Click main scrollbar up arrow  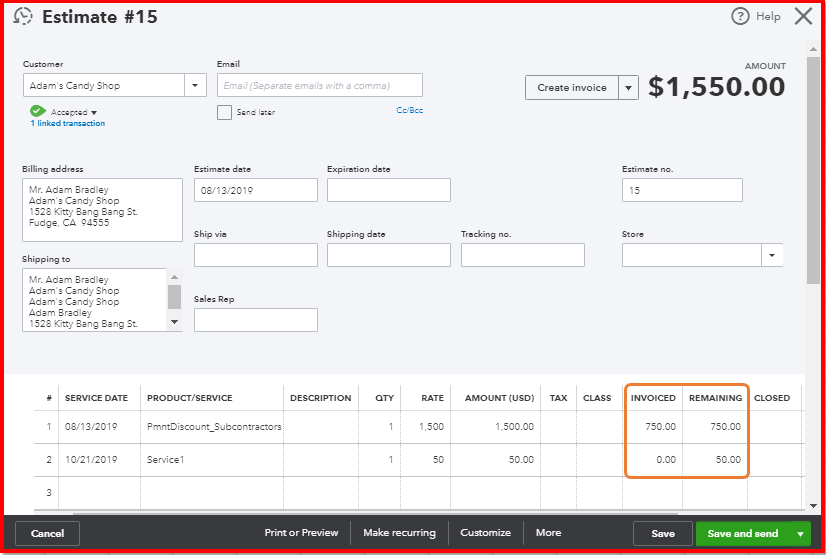point(813,49)
